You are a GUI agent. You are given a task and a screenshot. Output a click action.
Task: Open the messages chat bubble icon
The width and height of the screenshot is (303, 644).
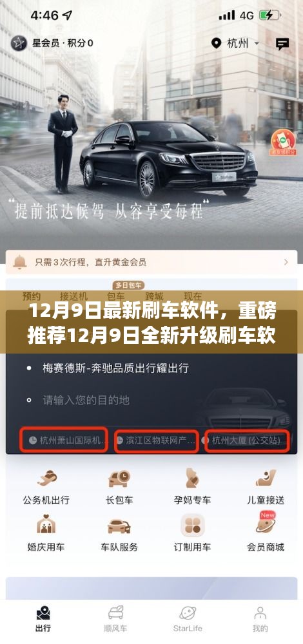[x=282, y=44]
